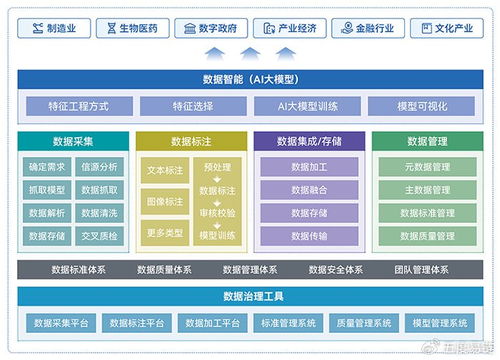This screenshot has height=360, width=500.
Task: Click the 数据集成/存储 section header
Action: point(309,141)
